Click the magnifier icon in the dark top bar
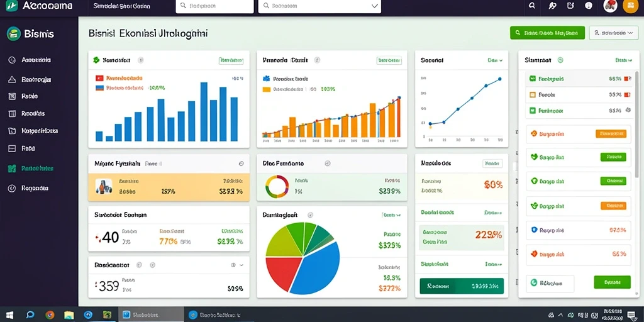644x322 pixels. click(x=532, y=6)
